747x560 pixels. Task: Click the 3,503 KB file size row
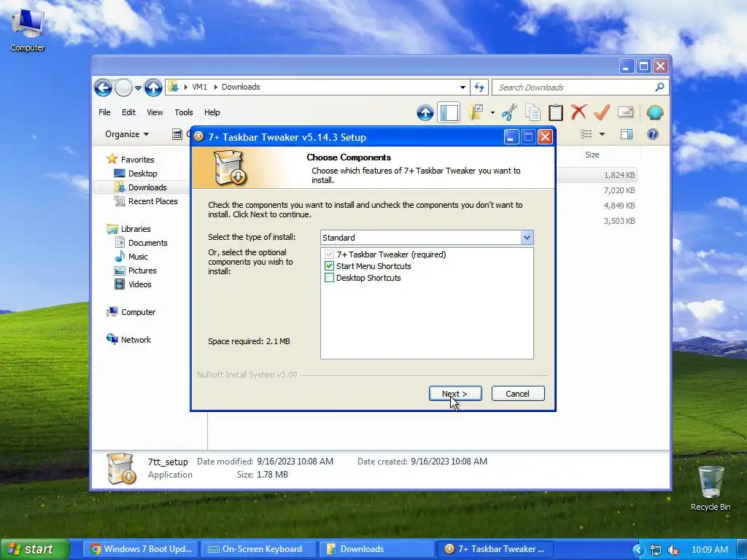619,220
